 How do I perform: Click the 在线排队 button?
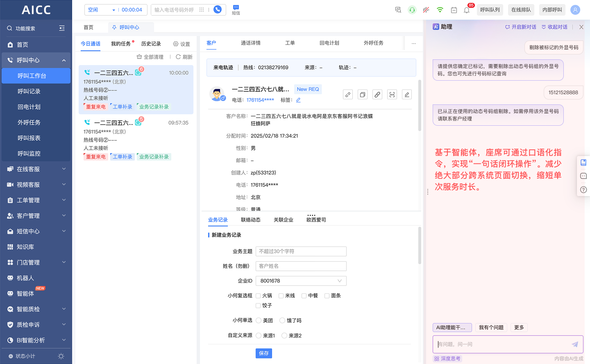pos(521,10)
